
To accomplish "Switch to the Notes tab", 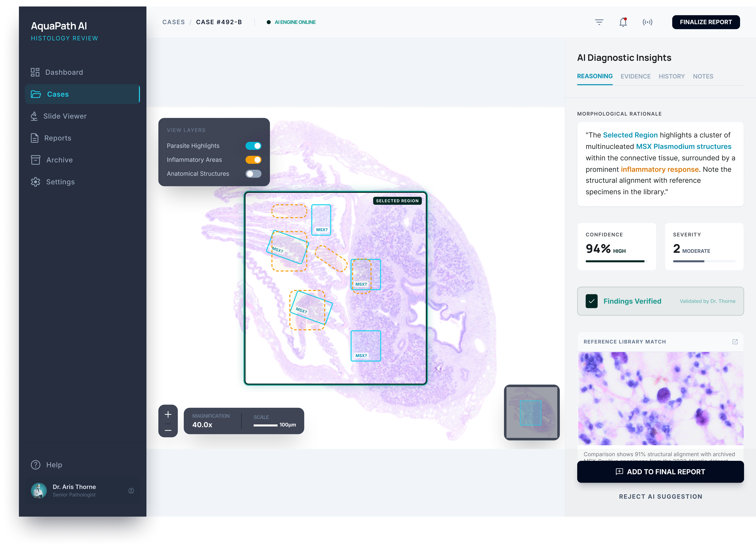I will [703, 76].
